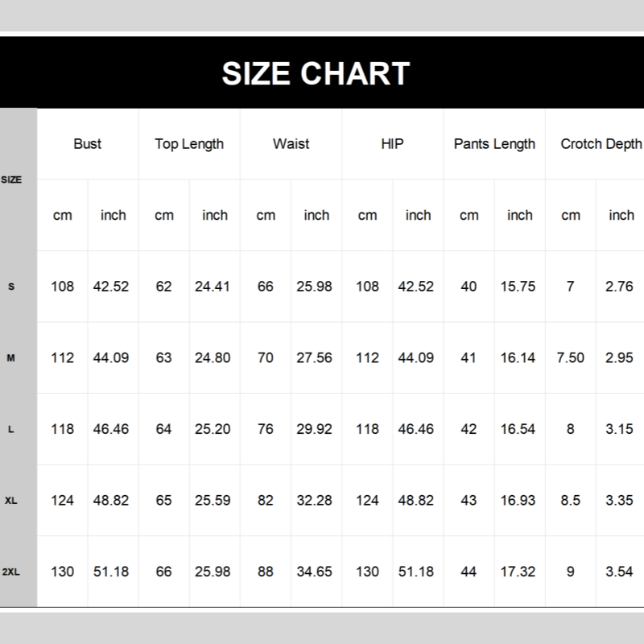Click the Bust column header
Image resolution: width=644 pixels, height=644 pixels.
click(88, 144)
